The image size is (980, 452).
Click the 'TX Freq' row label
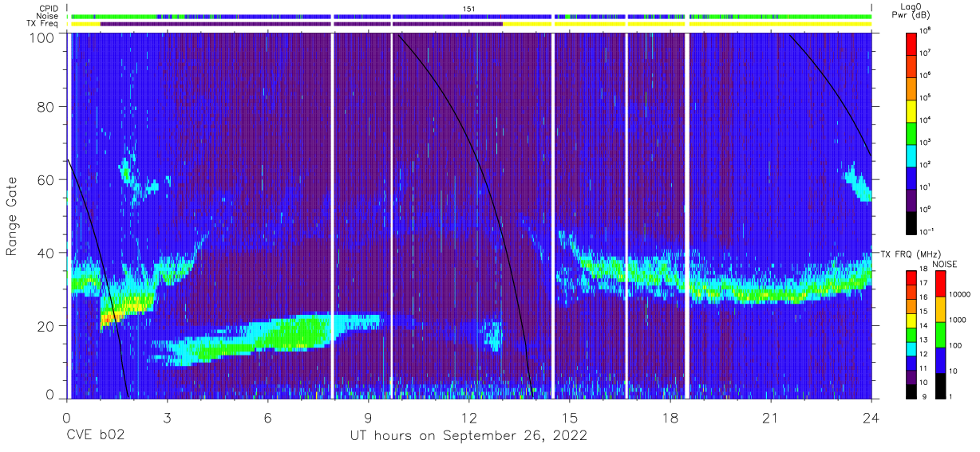pyautogui.click(x=43, y=24)
